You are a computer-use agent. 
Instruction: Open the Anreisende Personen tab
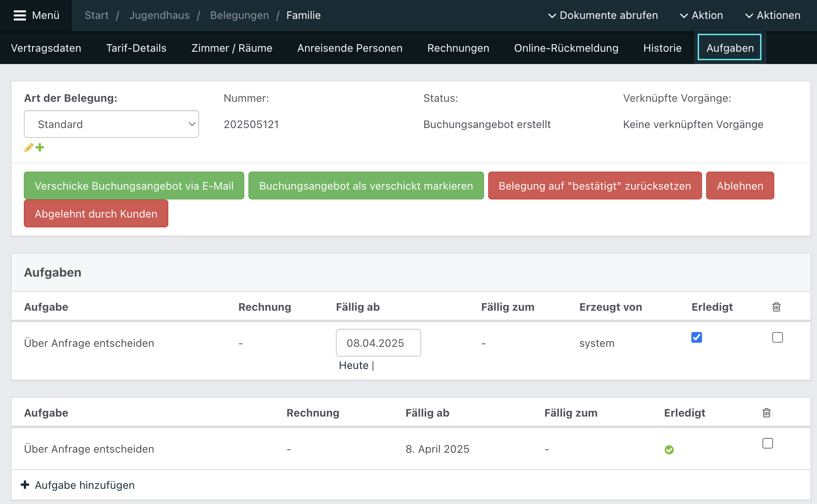click(350, 48)
